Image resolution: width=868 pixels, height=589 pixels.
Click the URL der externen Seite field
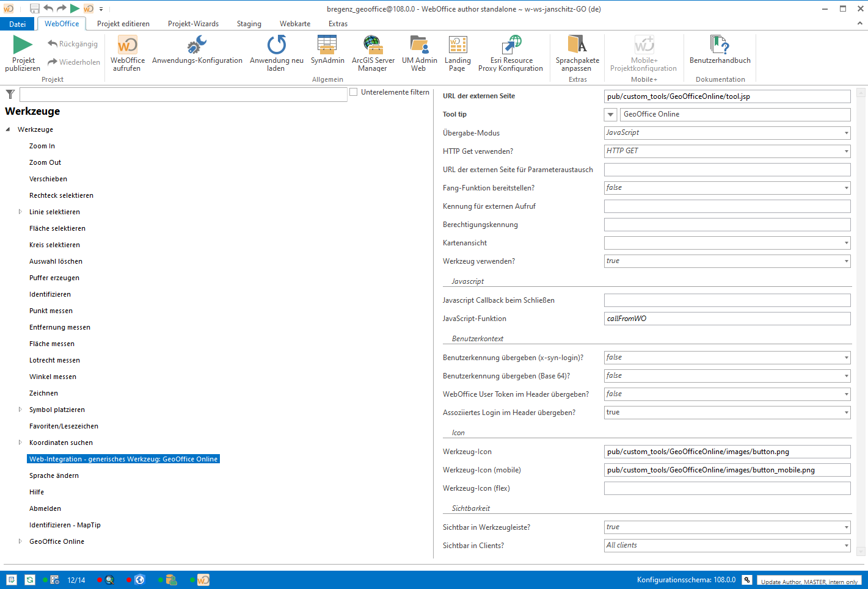click(727, 96)
